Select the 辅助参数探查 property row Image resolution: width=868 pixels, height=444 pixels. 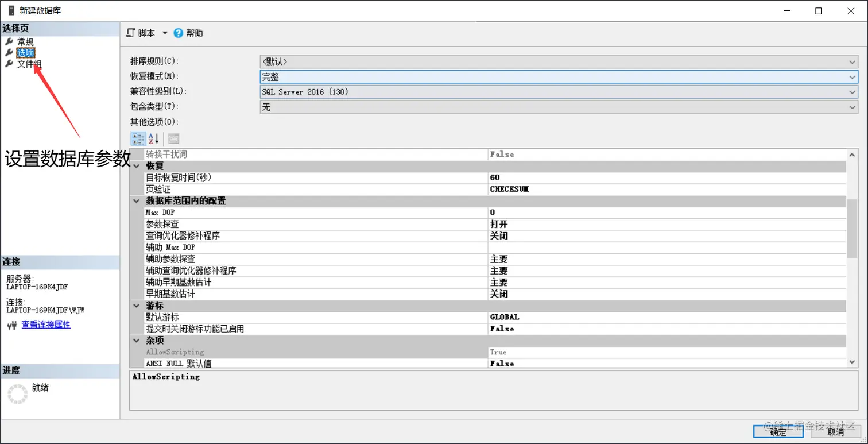tap(494, 259)
